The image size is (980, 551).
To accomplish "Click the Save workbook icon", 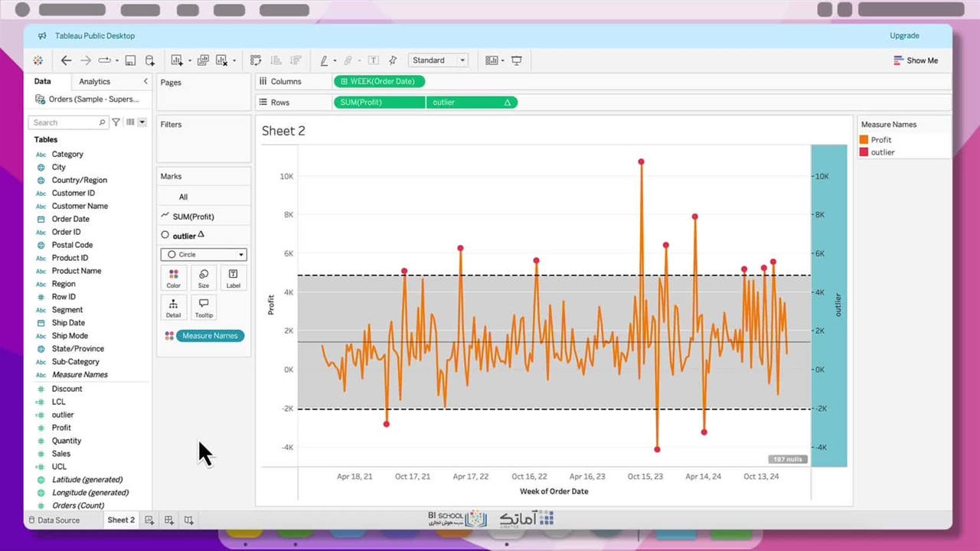I will (x=130, y=60).
